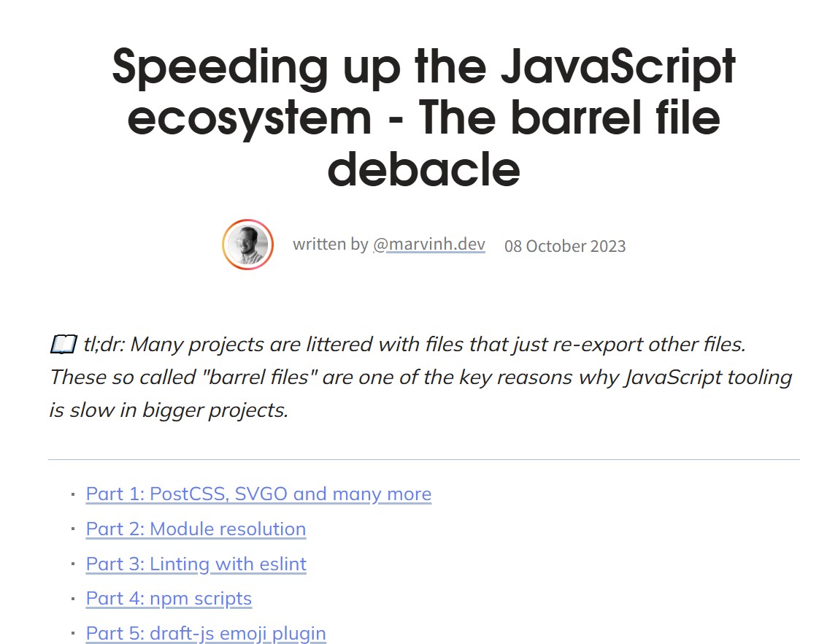This screenshot has height=644, width=819.
Task: Click the 'tl;dr:' label in summary
Action: pyautogui.click(x=104, y=345)
